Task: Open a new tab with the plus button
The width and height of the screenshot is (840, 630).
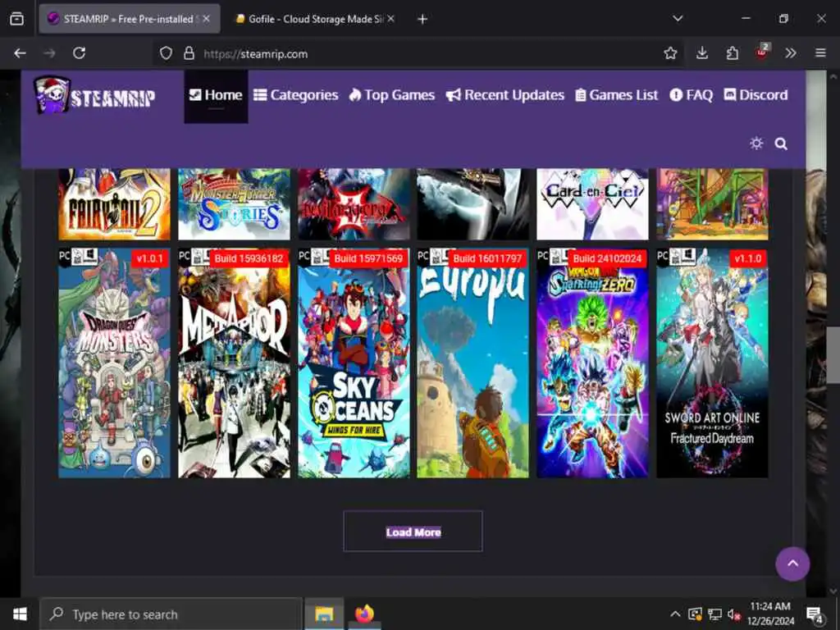Action: 422,20
